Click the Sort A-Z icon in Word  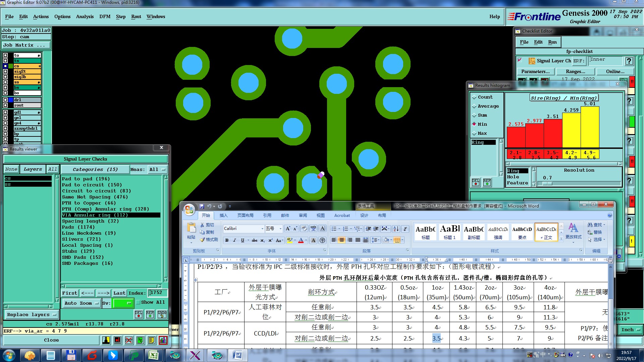pos(396,229)
